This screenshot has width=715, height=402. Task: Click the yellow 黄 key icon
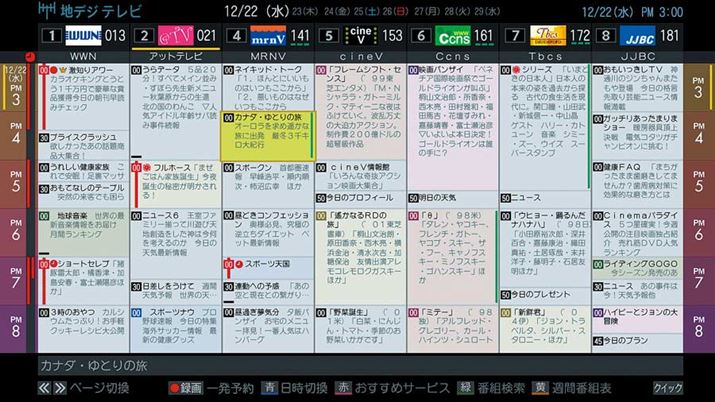(540, 388)
